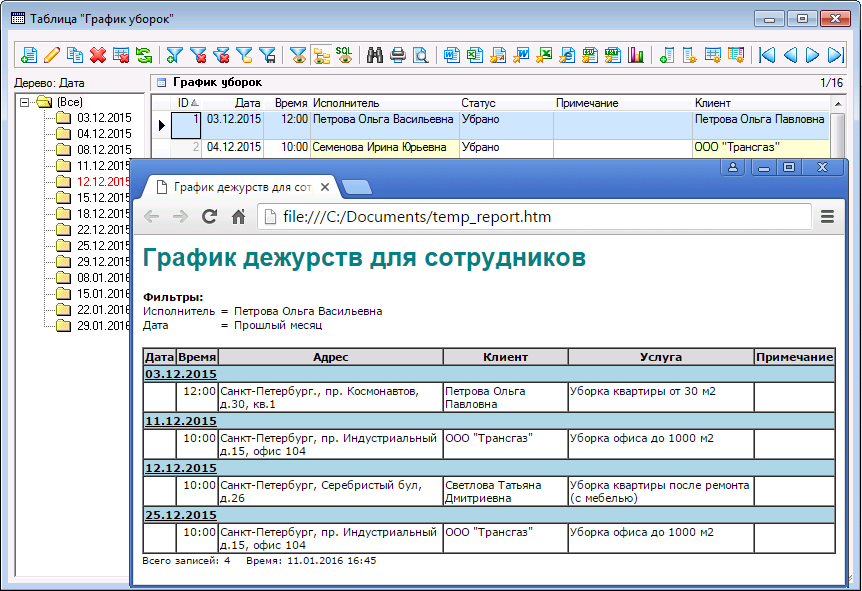This screenshot has width=862, height=591.
Task: Sort the table by ID column header
Action: [183, 103]
